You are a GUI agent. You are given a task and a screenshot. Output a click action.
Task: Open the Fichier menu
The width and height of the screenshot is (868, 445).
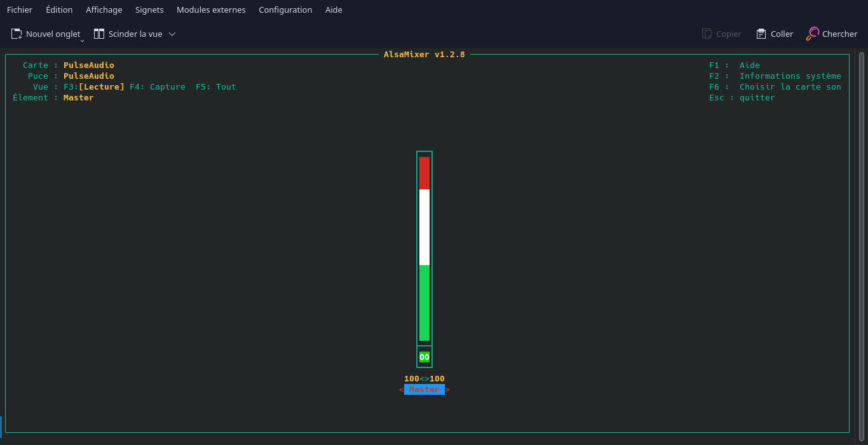[x=20, y=10]
